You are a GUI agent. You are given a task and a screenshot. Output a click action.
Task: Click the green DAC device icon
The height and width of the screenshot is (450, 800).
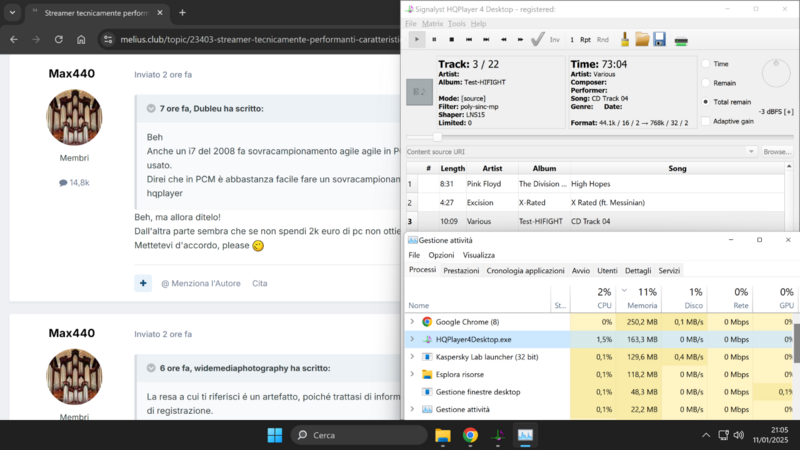coord(681,41)
